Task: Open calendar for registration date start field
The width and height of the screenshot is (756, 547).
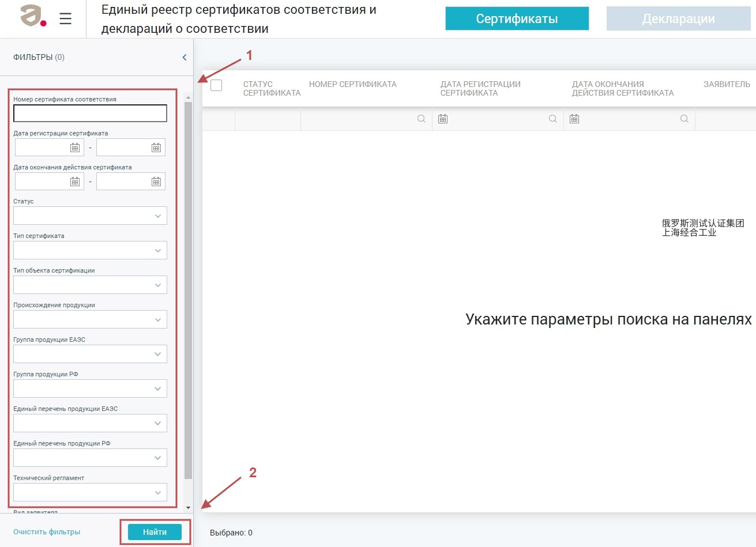Action: (x=75, y=148)
